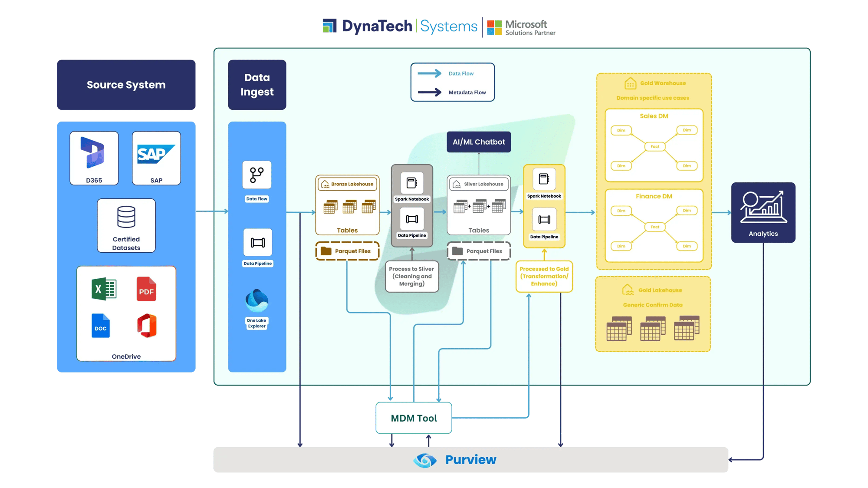Click the AI/ML Chatbot box
Viewport: 868px width, 488px height.
click(x=479, y=142)
